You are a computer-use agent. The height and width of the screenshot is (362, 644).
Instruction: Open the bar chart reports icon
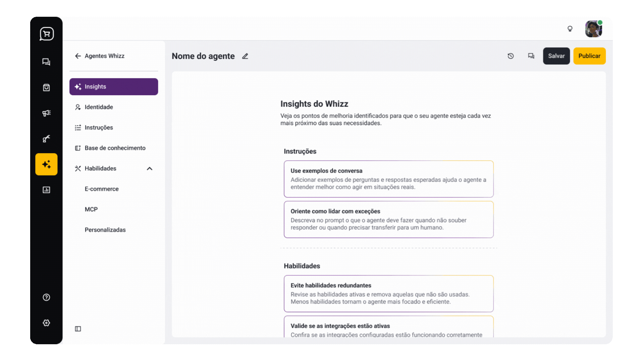[46, 190]
